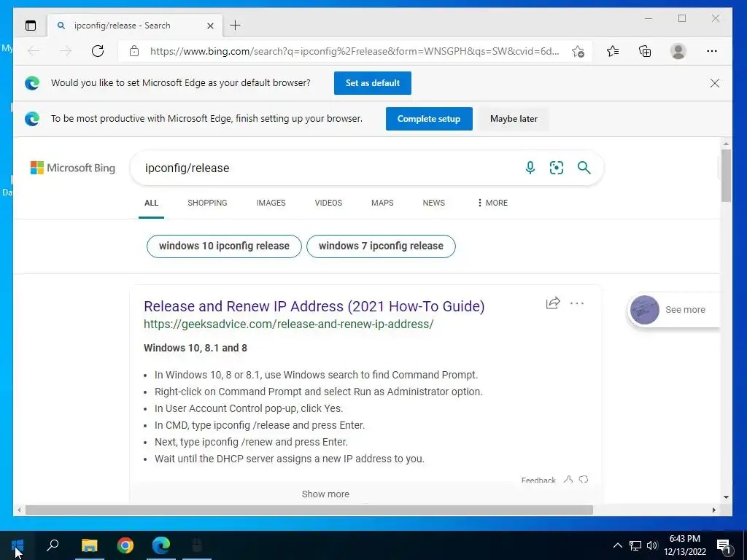Open result options three-dot menu

pyautogui.click(x=577, y=303)
